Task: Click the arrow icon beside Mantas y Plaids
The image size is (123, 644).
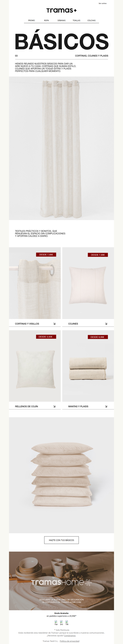Action: pyautogui.click(x=106, y=406)
